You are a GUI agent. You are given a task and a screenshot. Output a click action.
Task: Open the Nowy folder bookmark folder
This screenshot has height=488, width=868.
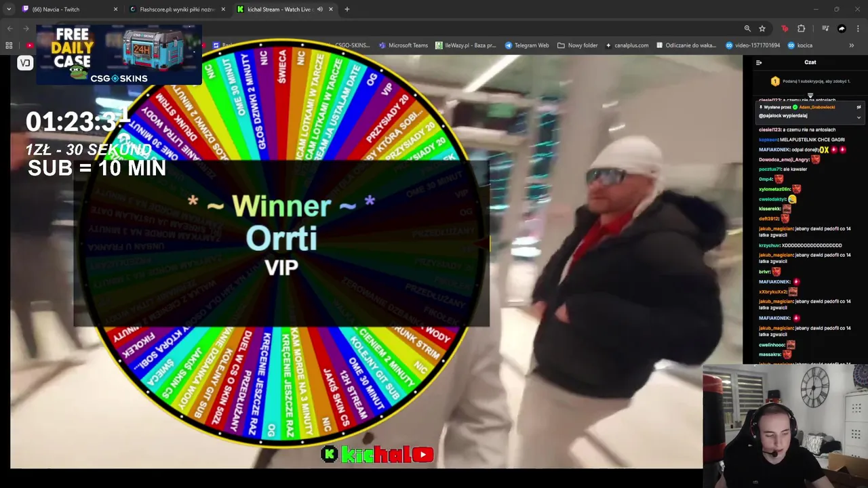[x=578, y=45]
